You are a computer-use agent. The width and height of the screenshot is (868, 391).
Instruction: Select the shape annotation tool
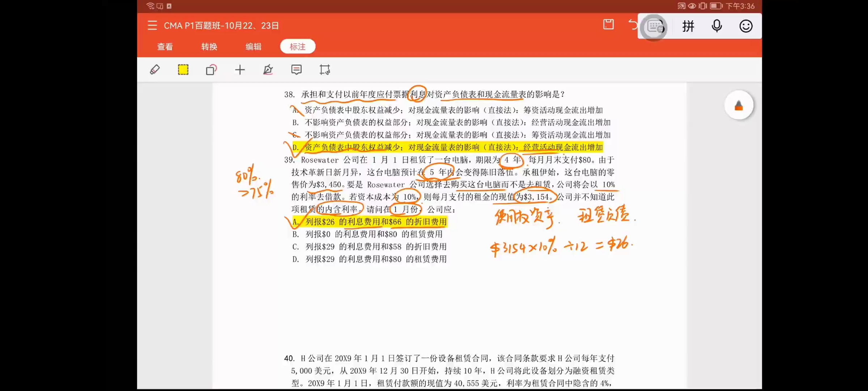click(211, 70)
